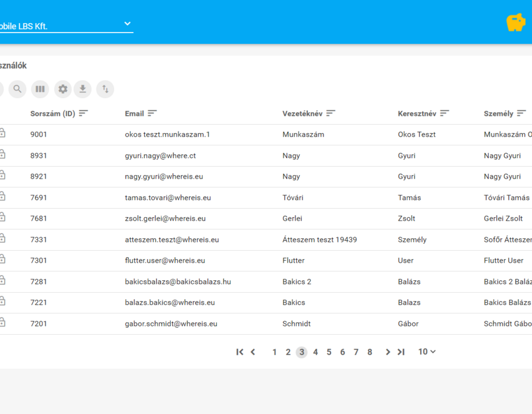Sort by Vezetéknév column icon
The height and width of the screenshot is (414, 532).
point(331,114)
